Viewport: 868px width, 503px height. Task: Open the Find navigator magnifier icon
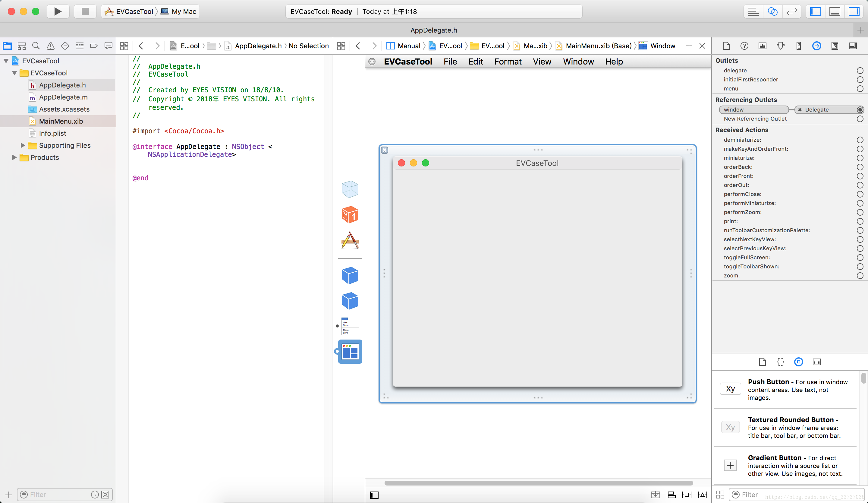[36, 46]
